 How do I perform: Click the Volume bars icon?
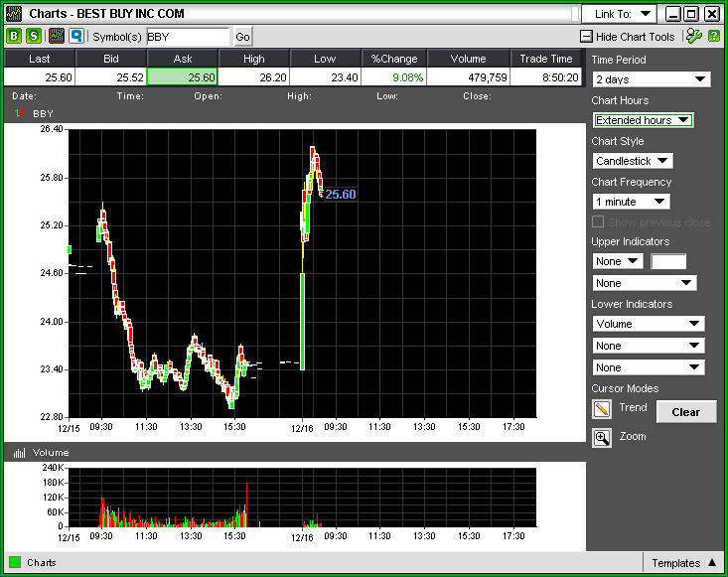[x=19, y=453]
